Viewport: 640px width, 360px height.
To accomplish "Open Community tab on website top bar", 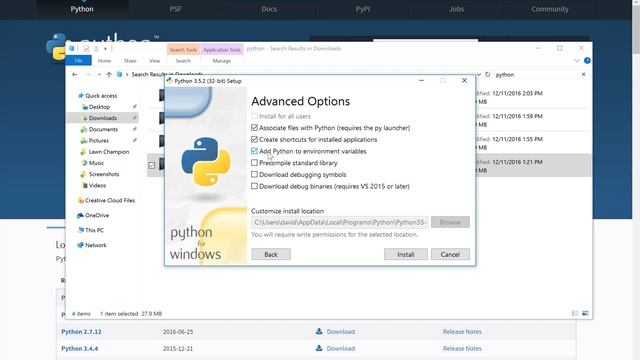I will [x=550, y=9].
